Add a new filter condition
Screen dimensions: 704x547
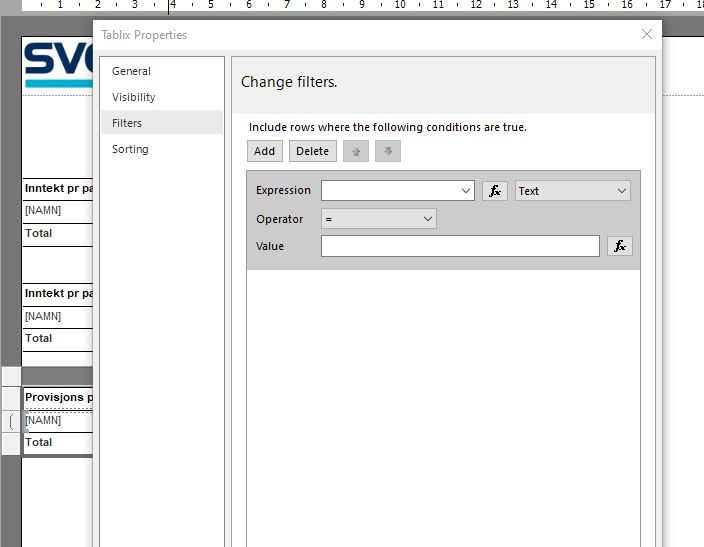(x=264, y=151)
